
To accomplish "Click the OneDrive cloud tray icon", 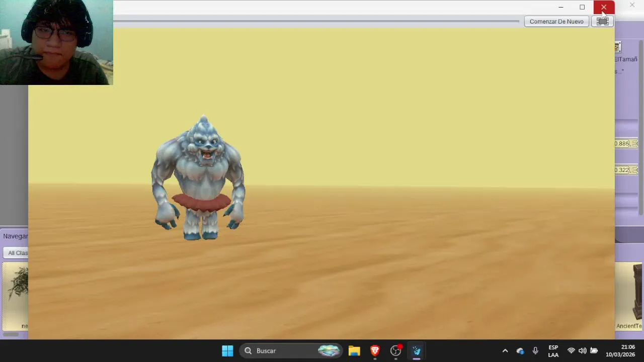I will coord(520,351).
